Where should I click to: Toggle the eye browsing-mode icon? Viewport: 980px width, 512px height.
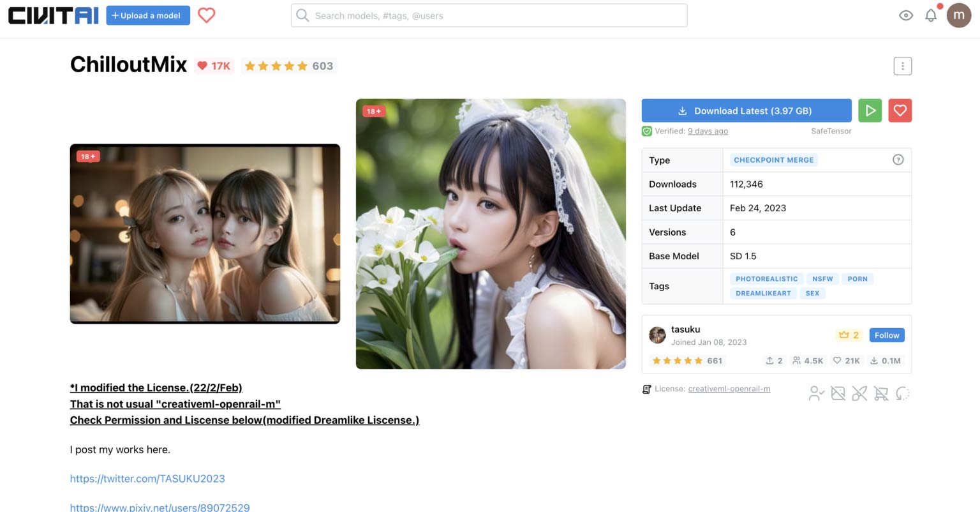905,15
